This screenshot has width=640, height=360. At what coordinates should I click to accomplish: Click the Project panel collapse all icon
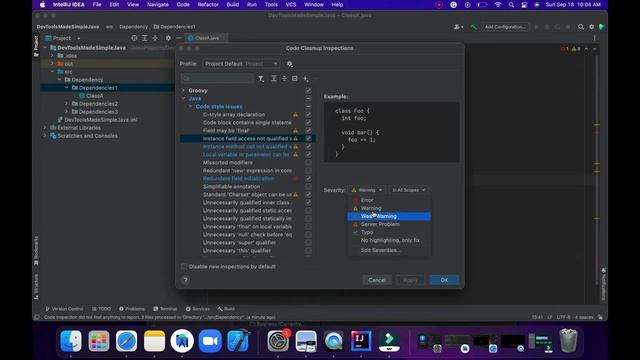[155, 38]
